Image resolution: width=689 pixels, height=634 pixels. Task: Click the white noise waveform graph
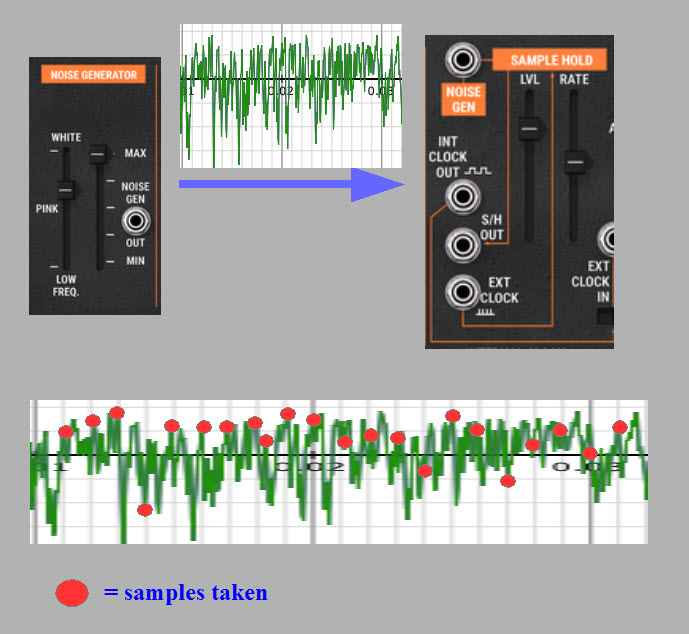pos(291,96)
